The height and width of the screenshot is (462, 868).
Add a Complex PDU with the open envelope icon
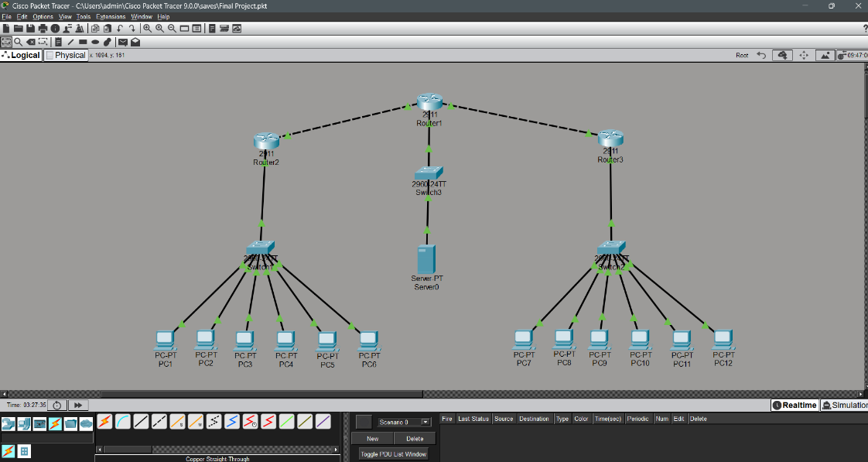pos(135,42)
